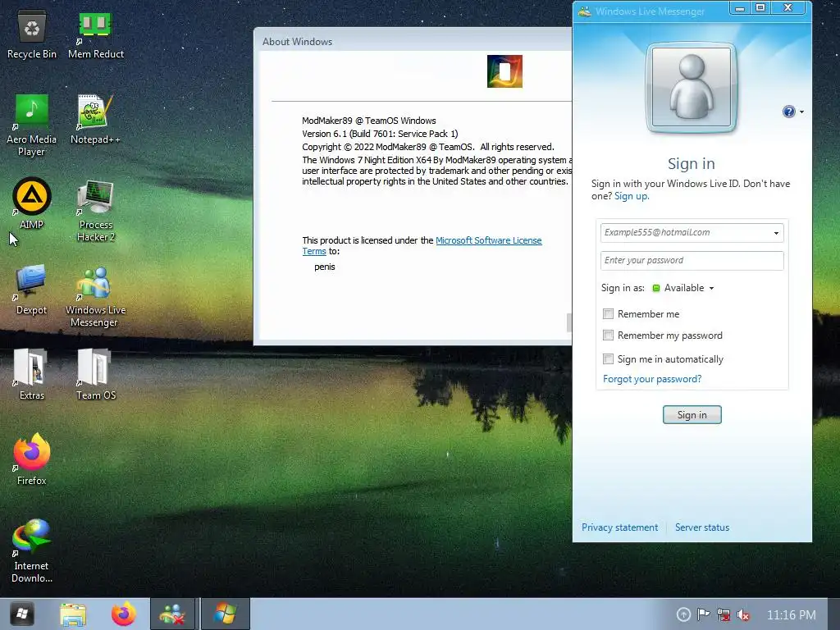This screenshot has height=630, width=840.
Task: Open the Recycle Bin desktop icon
Action: 32,35
